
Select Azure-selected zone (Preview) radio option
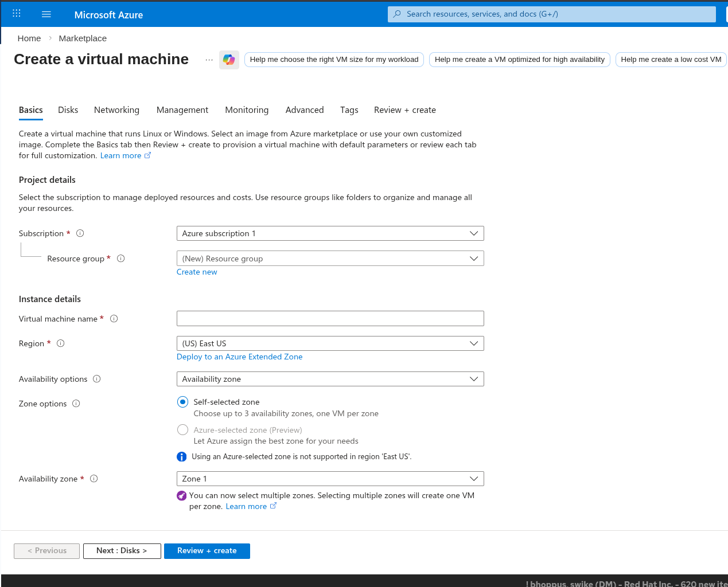point(182,430)
